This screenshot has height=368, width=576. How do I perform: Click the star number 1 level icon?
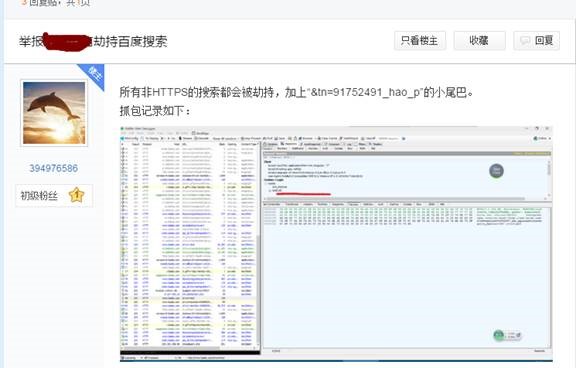76,195
